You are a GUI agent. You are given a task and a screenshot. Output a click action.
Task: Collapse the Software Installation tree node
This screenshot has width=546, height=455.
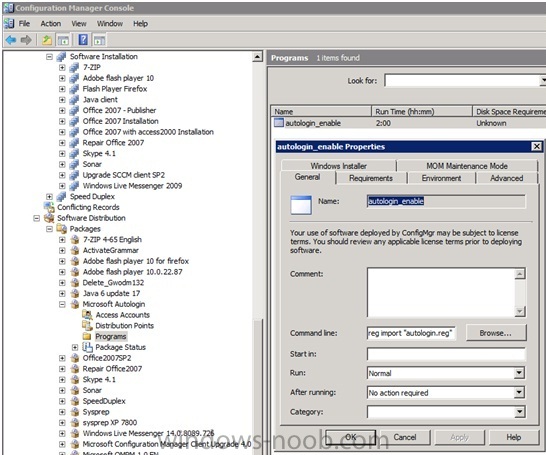[49, 56]
